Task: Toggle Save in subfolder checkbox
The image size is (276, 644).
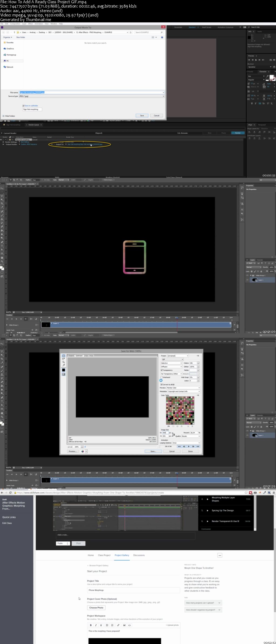Action: pos(23,106)
